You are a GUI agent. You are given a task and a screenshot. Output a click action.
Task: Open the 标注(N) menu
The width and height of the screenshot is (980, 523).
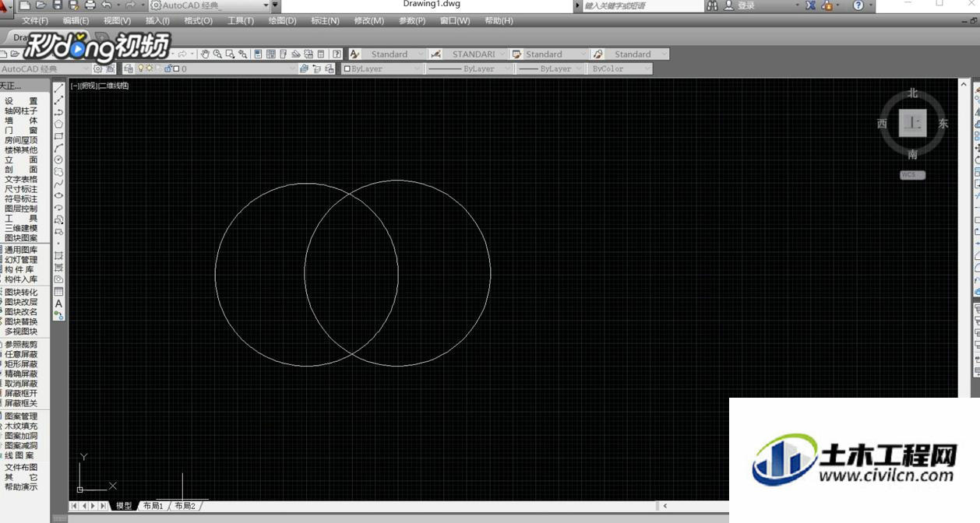[325, 21]
